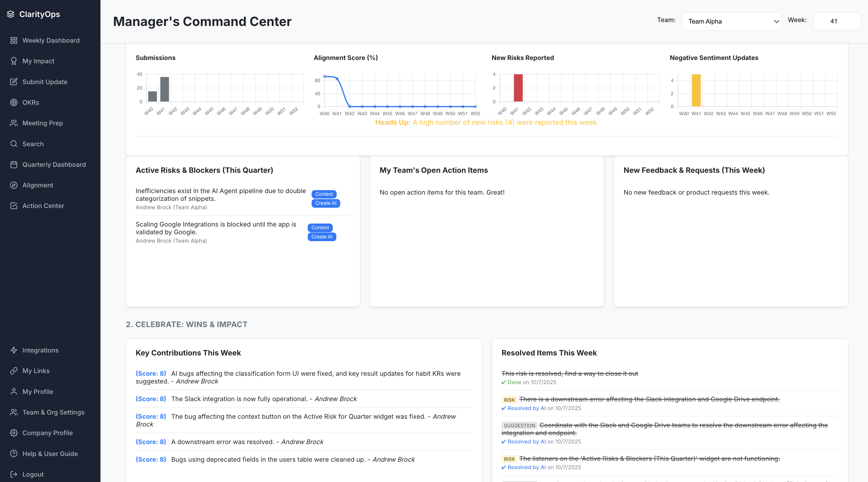Click Context on the AI Agent pipeline risk
Image resolution: width=868 pixels, height=482 pixels.
(324, 194)
